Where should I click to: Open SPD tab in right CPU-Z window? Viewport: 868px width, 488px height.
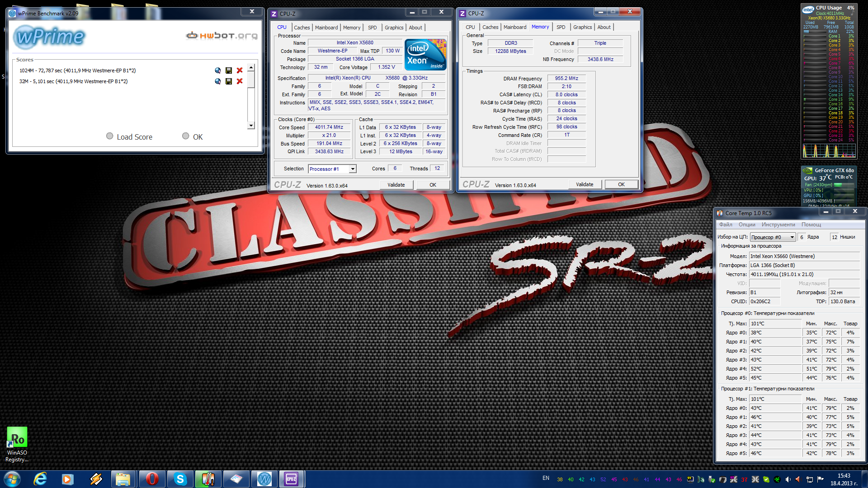click(561, 27)
